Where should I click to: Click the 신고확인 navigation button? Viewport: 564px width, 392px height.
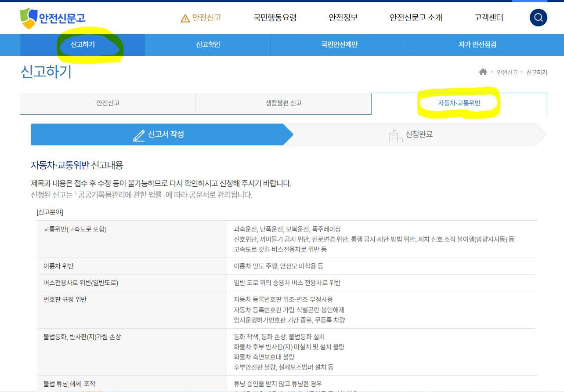tap(207, 45)
